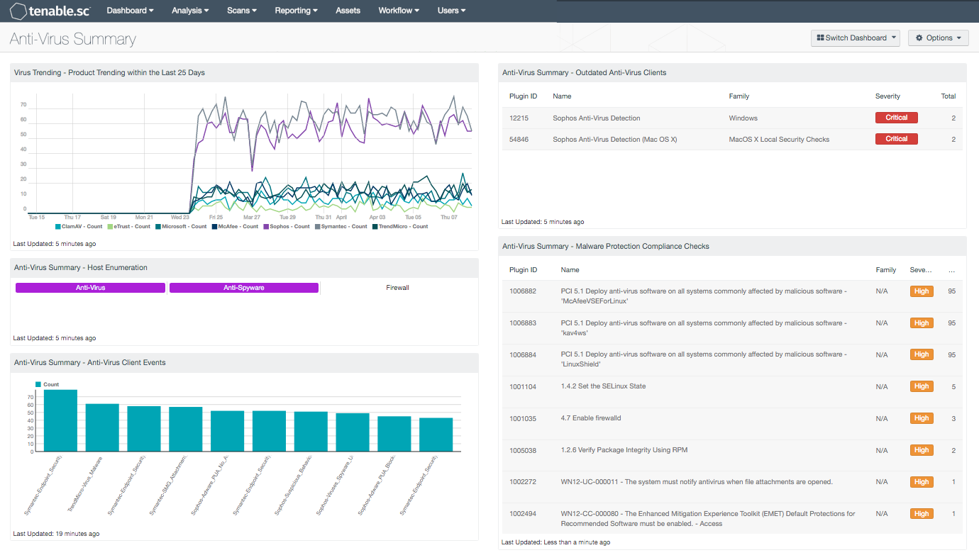Select WN12-CC-000080 EMET compliance row

(732, 519)
